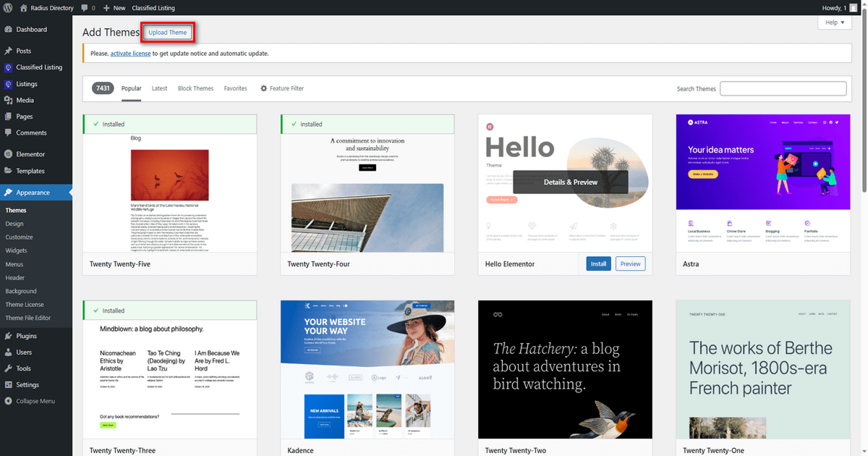
Task: Open the Kadence theme screenshot
Action: point(367,369)
